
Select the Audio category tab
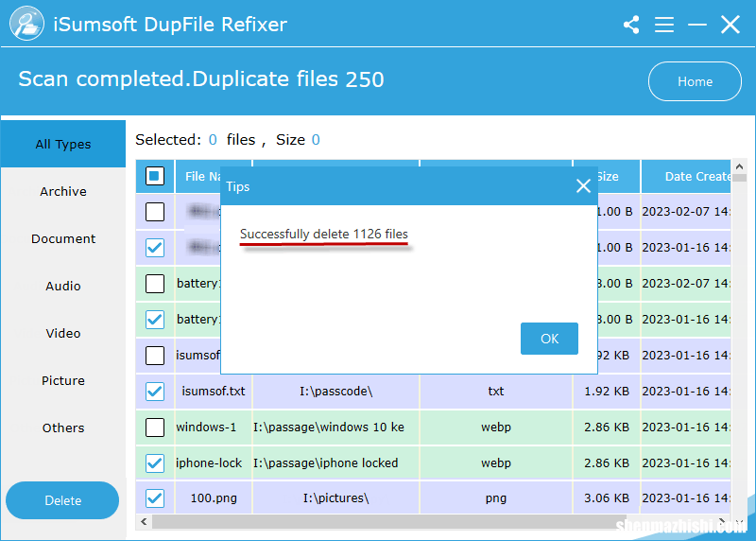[63, 287]
